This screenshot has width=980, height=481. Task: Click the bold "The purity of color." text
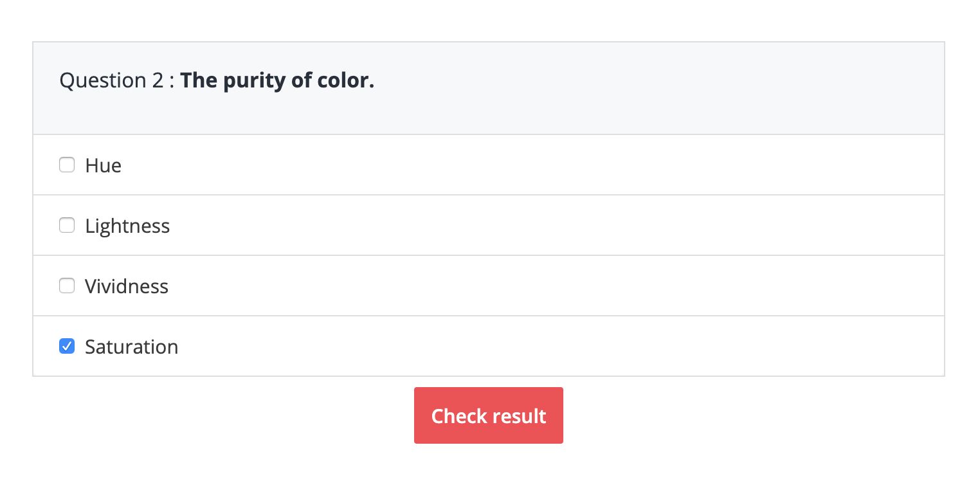click(x=277, y=81)
